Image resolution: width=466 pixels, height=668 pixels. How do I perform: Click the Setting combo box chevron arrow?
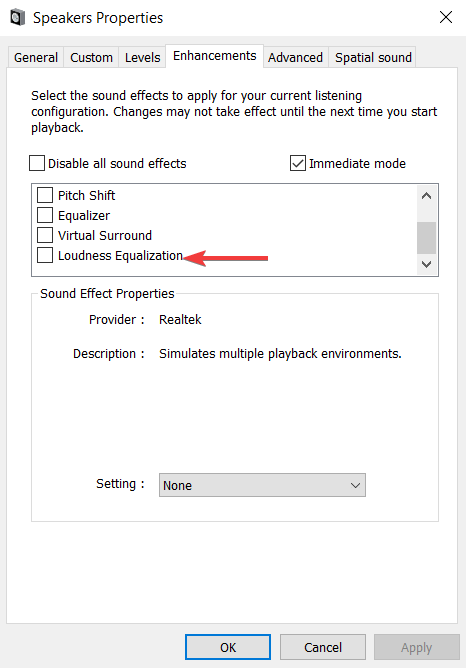[355, 485]
